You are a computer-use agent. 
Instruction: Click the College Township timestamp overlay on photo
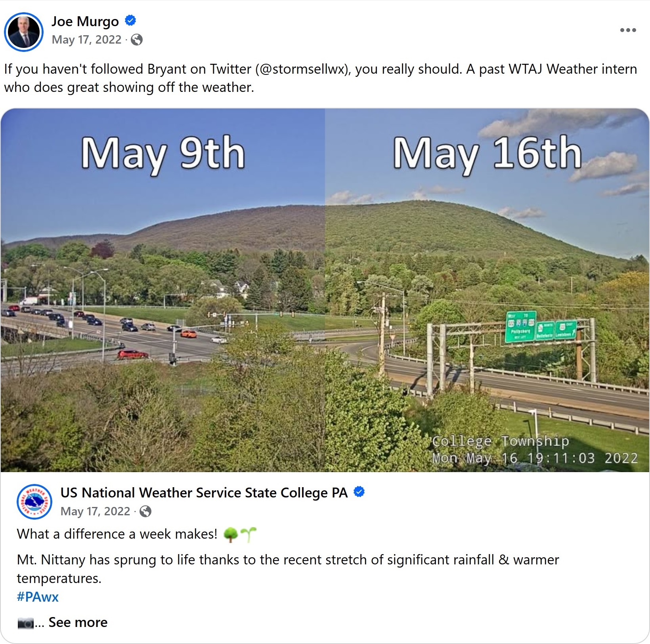tap(535, 450)
